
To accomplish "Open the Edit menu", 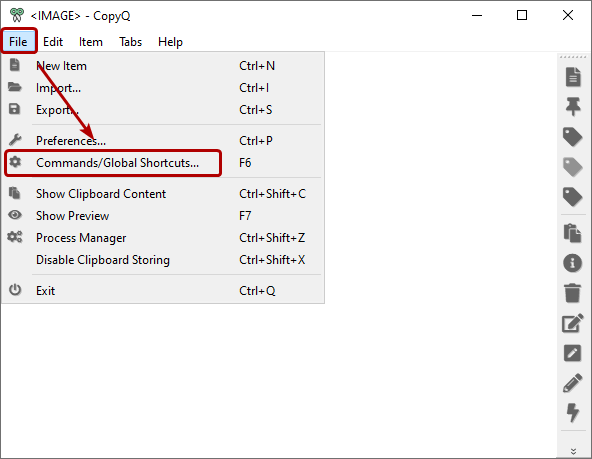I will point(53,42).
